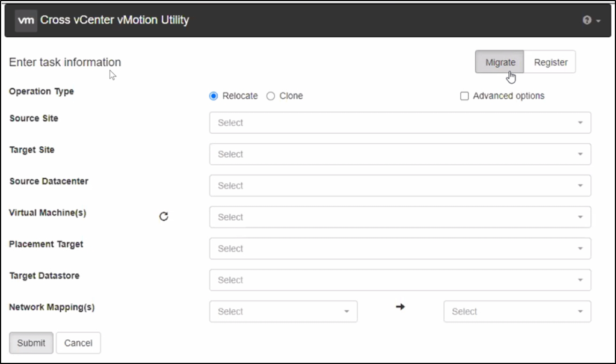This screenshot has width=616, height=364.
Task: Expand the Placement Target dropdown
Action: [x=399, y=248]
